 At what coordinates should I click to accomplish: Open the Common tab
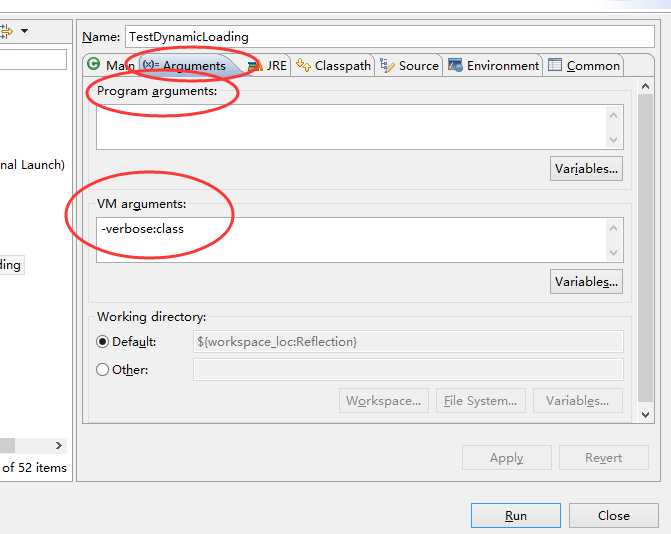[583, 65]
